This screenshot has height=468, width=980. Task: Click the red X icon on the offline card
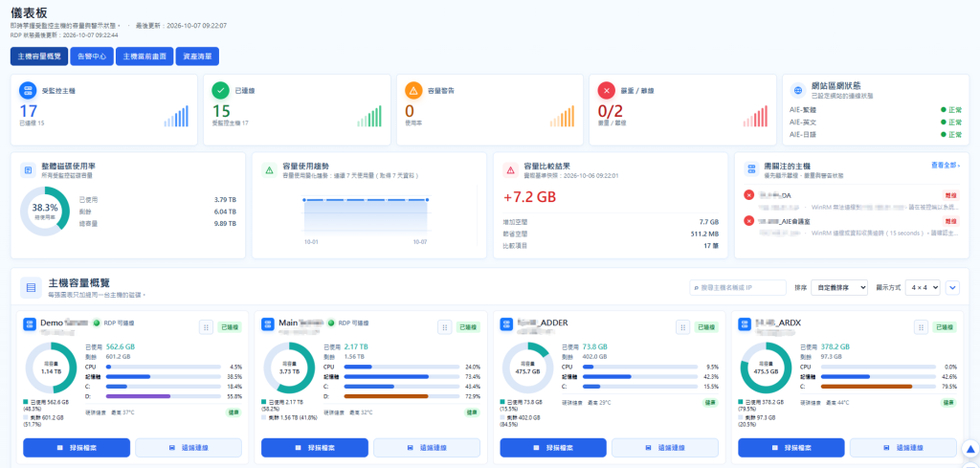tap(606, 91)
